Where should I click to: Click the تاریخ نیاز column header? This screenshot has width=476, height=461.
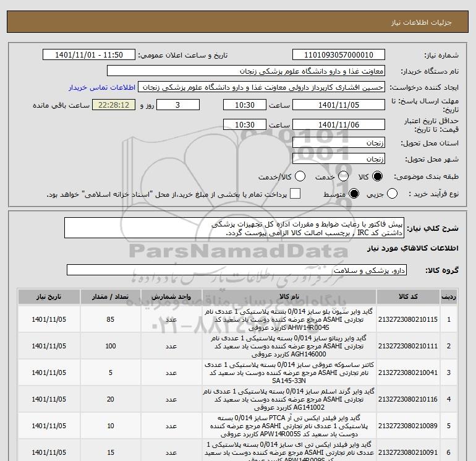(49, 297)
